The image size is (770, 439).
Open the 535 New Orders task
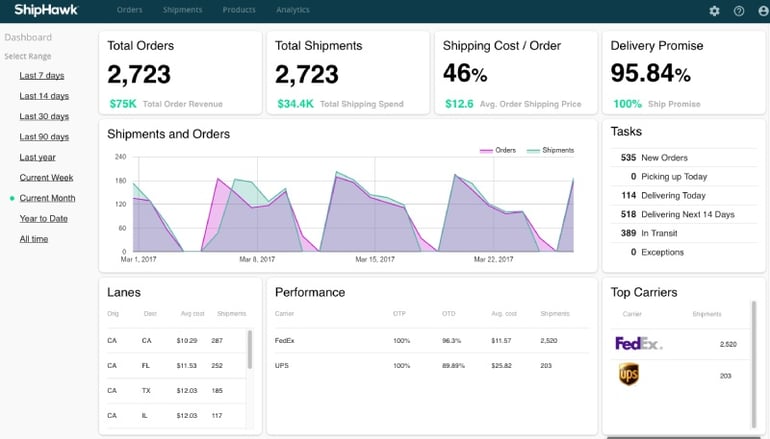pos(684,158)
